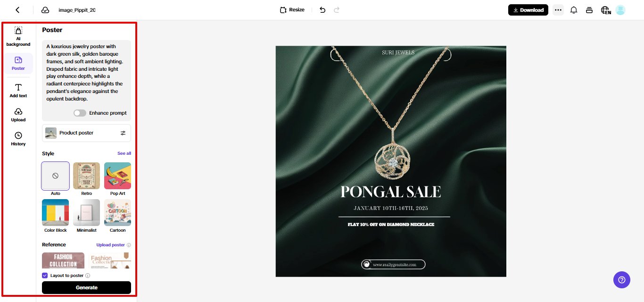
Task: Open the Upload panel
Action: pos(18,115)
